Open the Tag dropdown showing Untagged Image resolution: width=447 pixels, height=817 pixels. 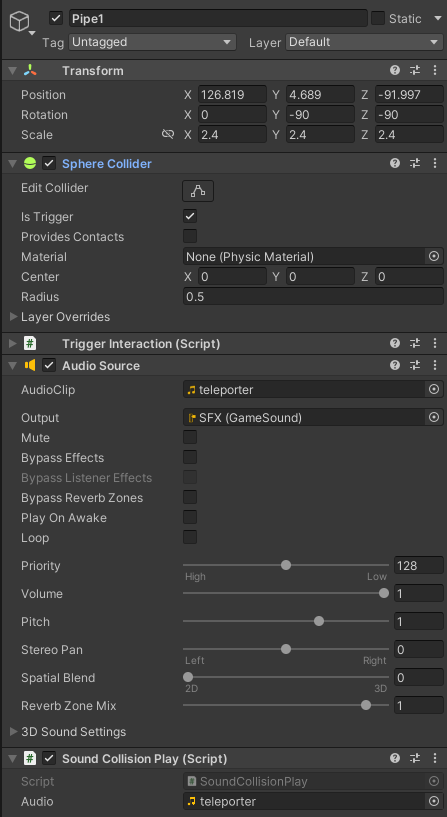click(153, 42)
